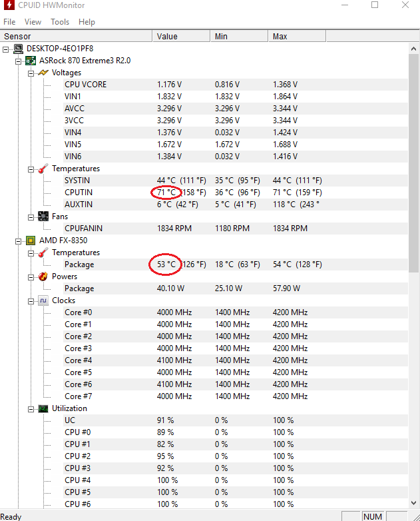Select the CPUTIN temperature row
The height and width of the screenshot is (521, 420).
(x=236, y=193)
